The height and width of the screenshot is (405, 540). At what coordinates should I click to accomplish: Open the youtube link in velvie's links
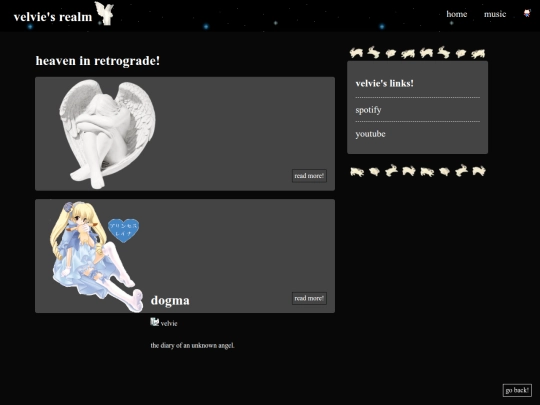[x=370, y=134]
